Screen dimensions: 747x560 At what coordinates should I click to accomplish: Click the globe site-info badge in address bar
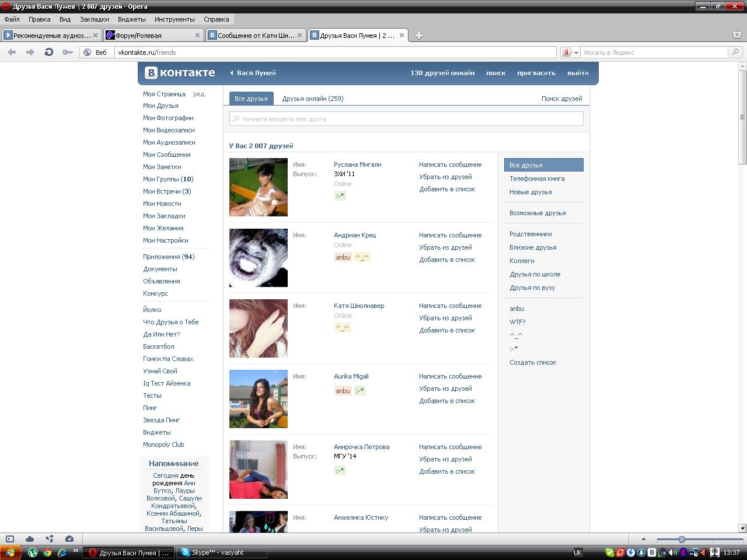click(x=87, y=52)
